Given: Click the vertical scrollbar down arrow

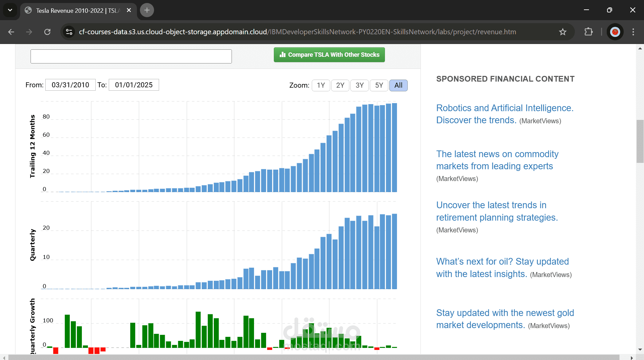Looking at the screenshot, I should click(x=640, y=350).
